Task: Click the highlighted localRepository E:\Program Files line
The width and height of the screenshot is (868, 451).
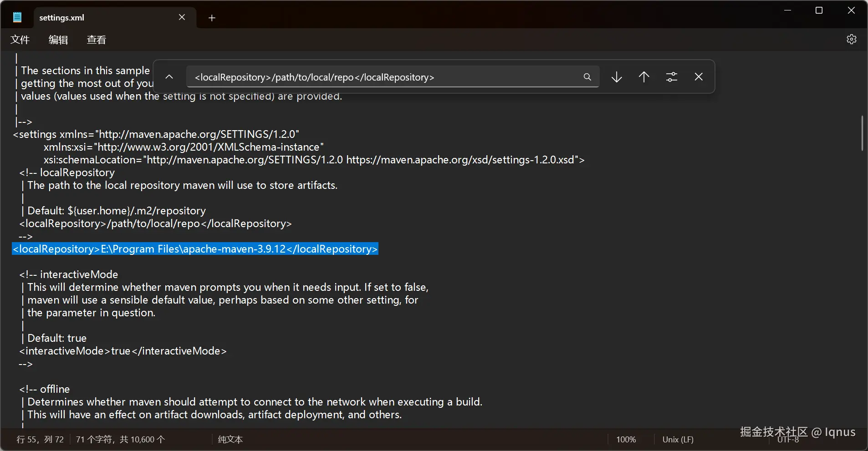Action: (195, 249)
